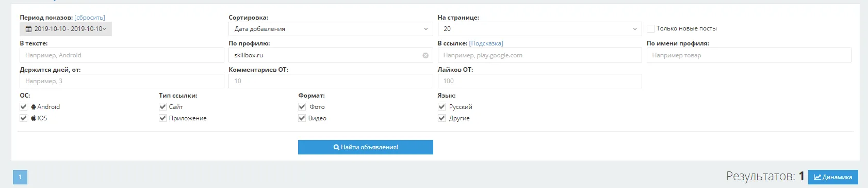Uncheck the Русский language checkbox
The width and height of the screenshot is (868, 188).
tap(441, 107)
